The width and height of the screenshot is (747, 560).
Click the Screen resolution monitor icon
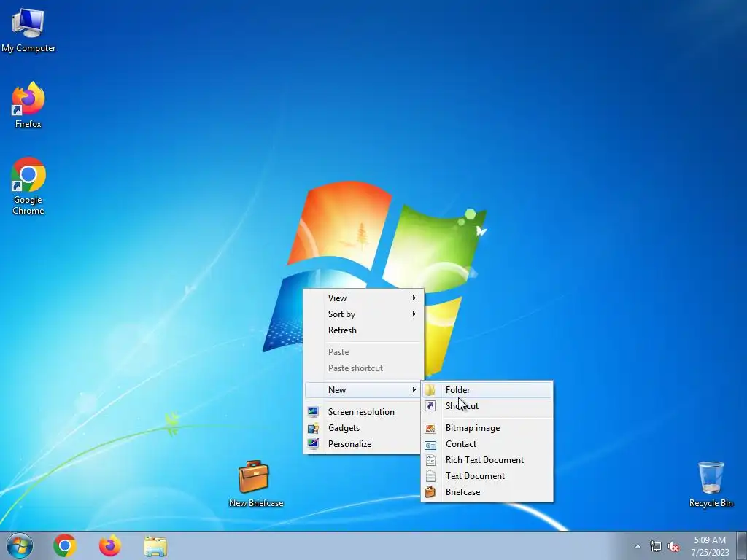(x=313, y=412)
